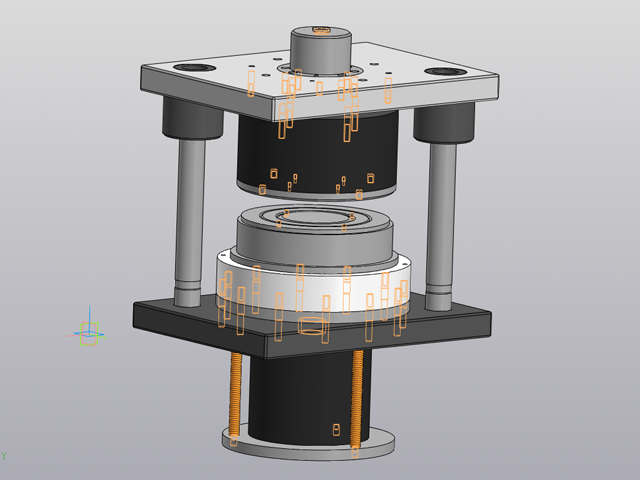Select the upper black die block

[318, 157]
